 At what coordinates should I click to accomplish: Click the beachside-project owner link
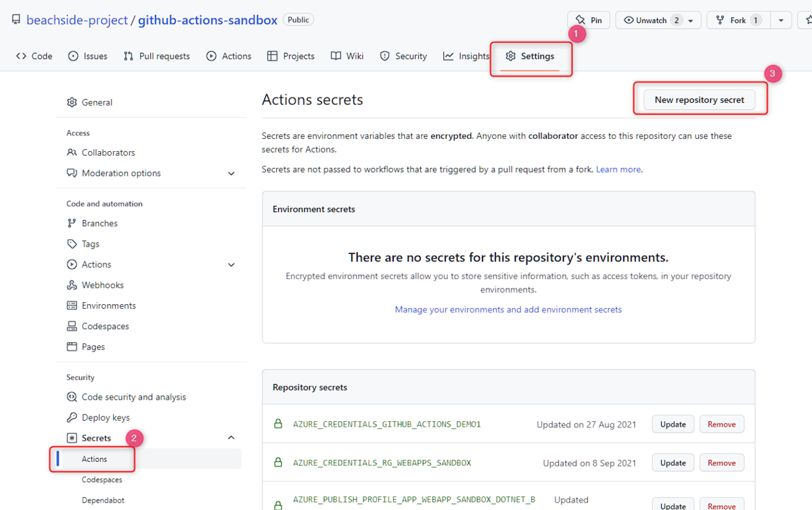(x=77, y=20)
